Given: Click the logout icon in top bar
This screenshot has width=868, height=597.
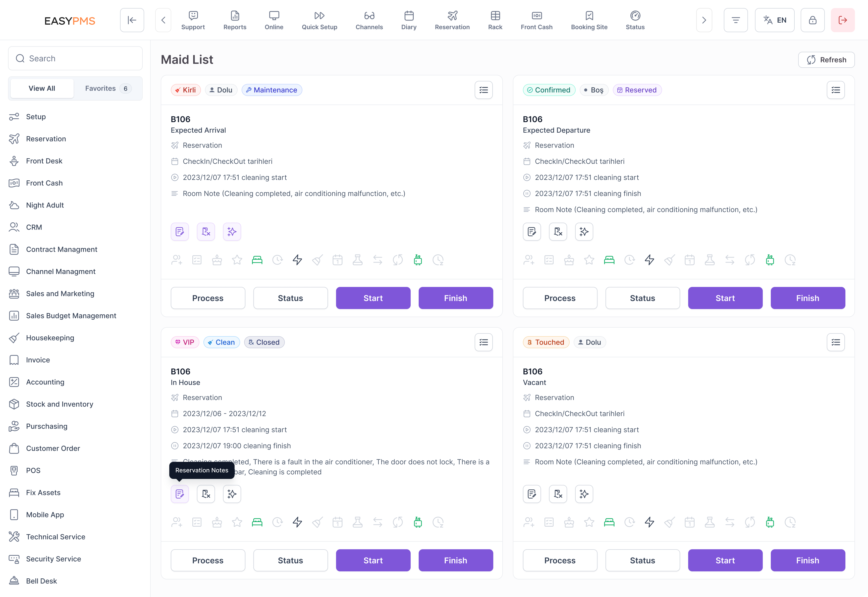Looking at the screenshot, I should [x=842, y=20].
